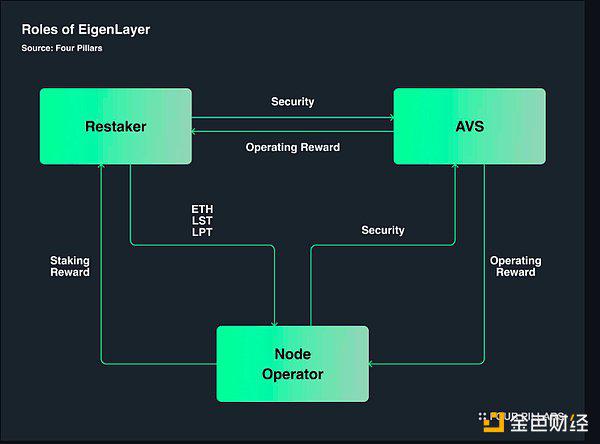Click the yellow Jinse Finance logo icon
The image size is (600, 444).
(x=493, y=422)
